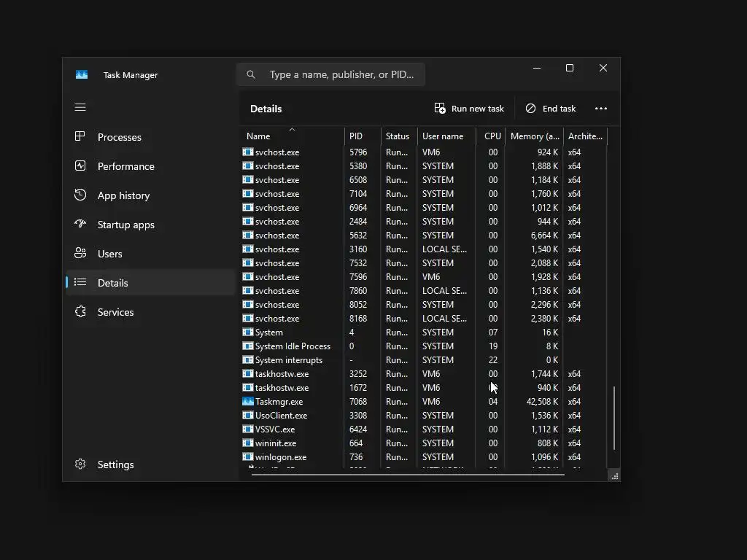Click the Run new task icon
The height and width of the screenshot is (560, 747).
pos(440,108)
